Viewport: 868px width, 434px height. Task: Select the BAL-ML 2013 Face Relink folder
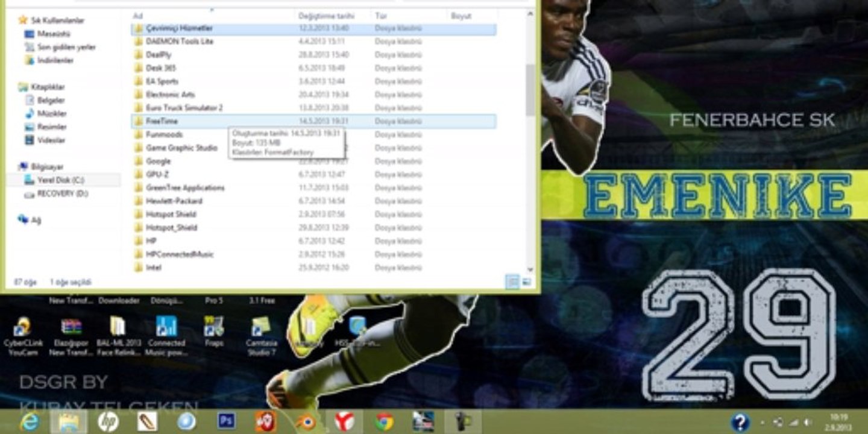point(119,336)
